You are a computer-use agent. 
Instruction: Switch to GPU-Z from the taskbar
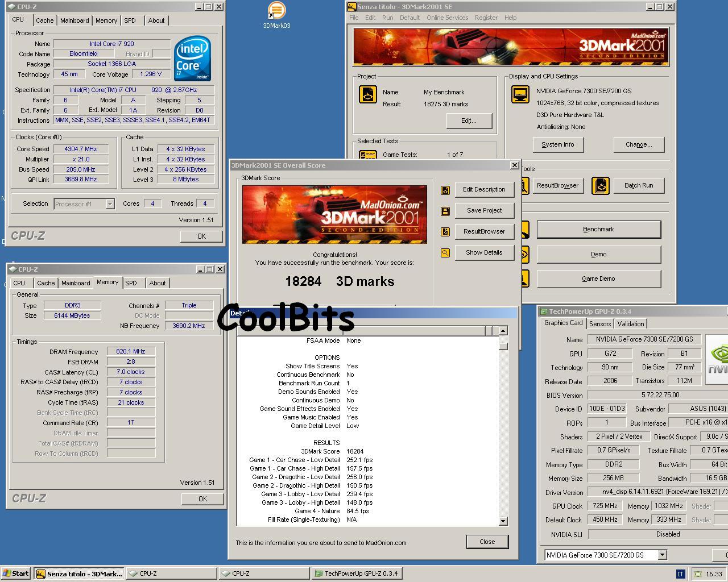[x=357, y=573]
